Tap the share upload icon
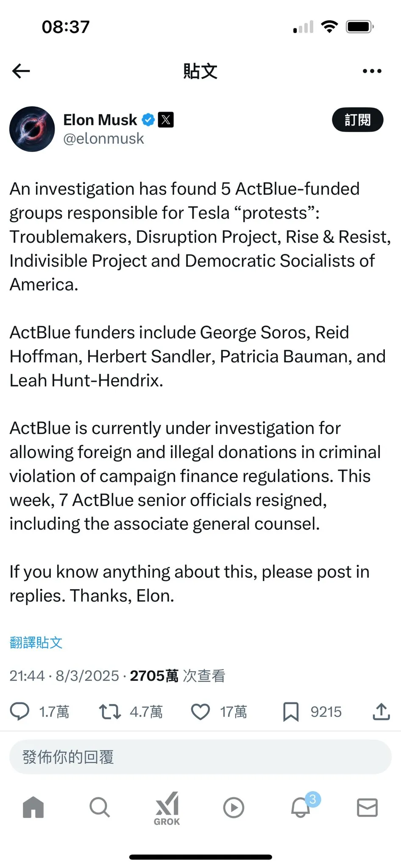Image resolution: width=401 pixels, height=868 pixels. coord(382,712)
